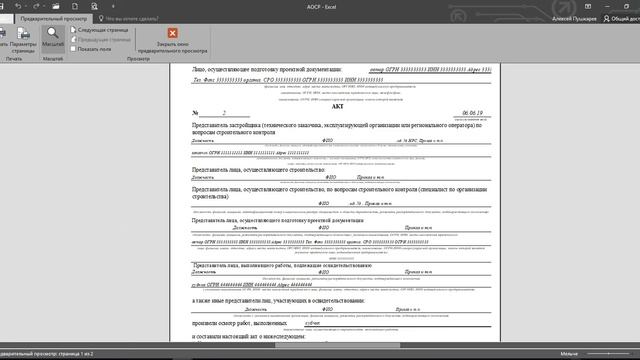Click the horizontal scrollbar thumb
The width and height of the screenshot is (640, 360).
click(338, 345)
